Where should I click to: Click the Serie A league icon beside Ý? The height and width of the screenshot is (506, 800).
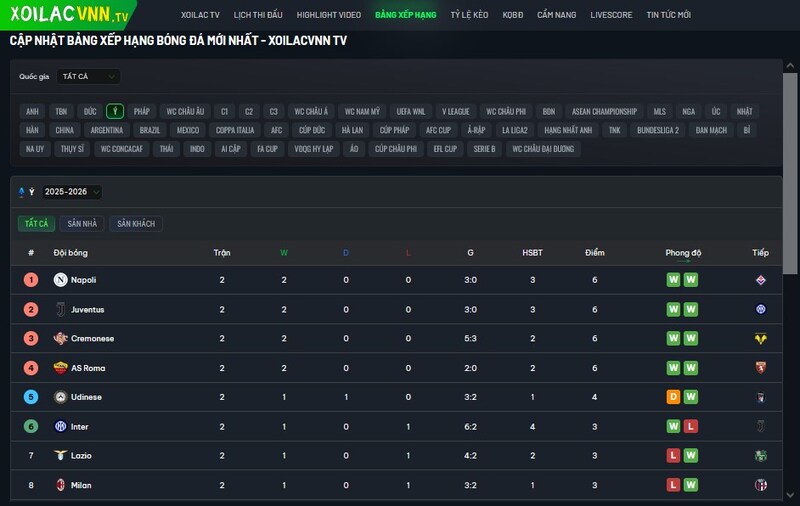point(21,192)
